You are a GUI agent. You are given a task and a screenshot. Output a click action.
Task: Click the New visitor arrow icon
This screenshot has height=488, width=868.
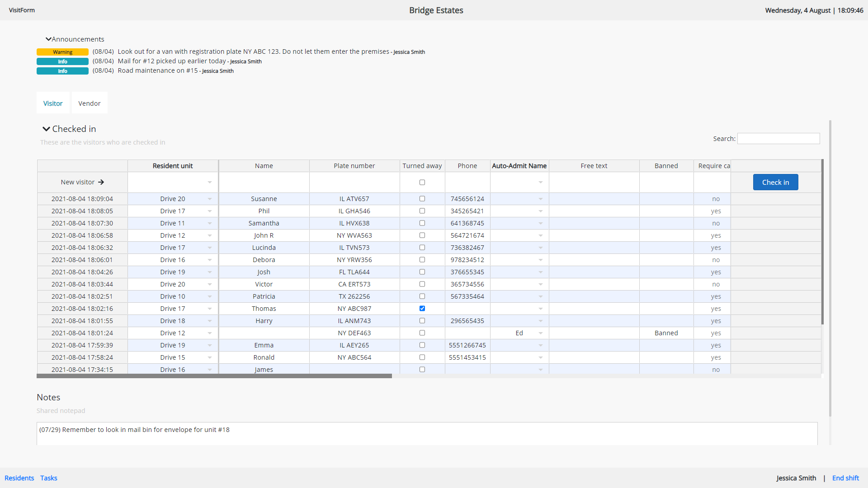coord(101,182)
